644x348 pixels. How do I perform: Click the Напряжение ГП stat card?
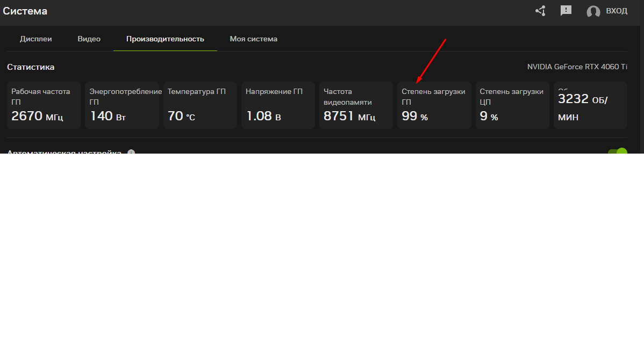[x=278, y=105]
